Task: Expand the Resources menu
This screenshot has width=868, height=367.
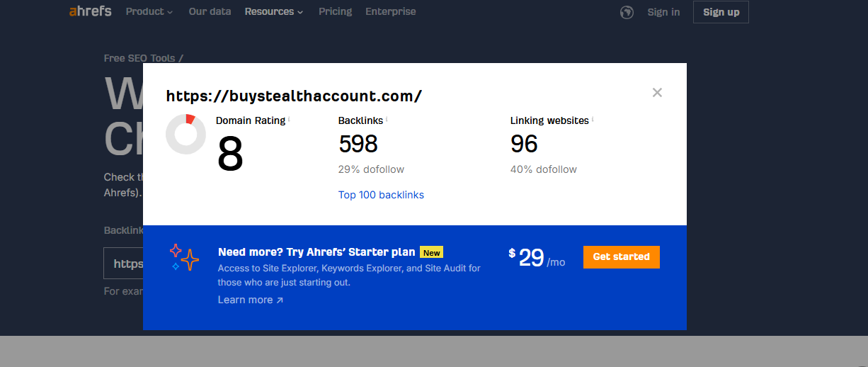Action: pyautogui.click(x=274, y=11)
